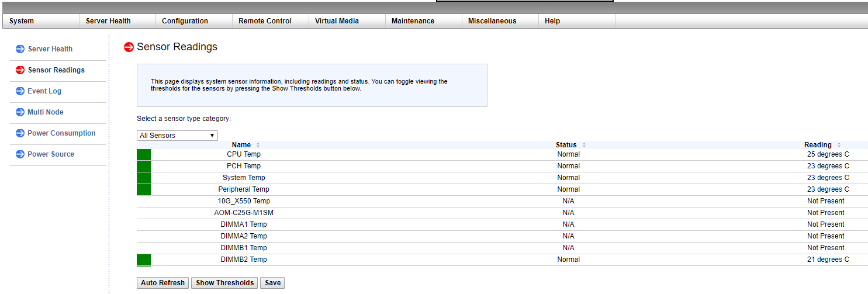Click the green status indicator for CPU Temp

pos(144,154)
